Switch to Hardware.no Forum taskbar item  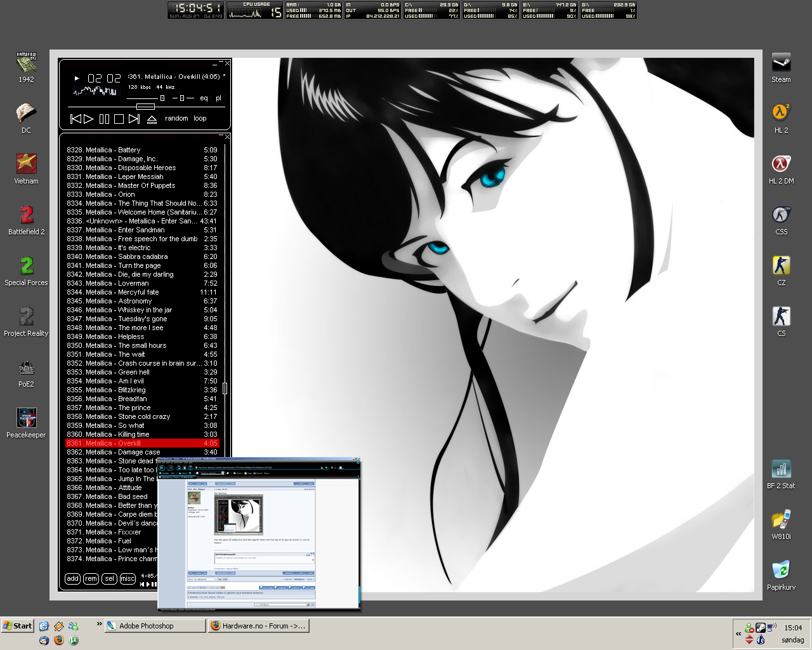259,626
